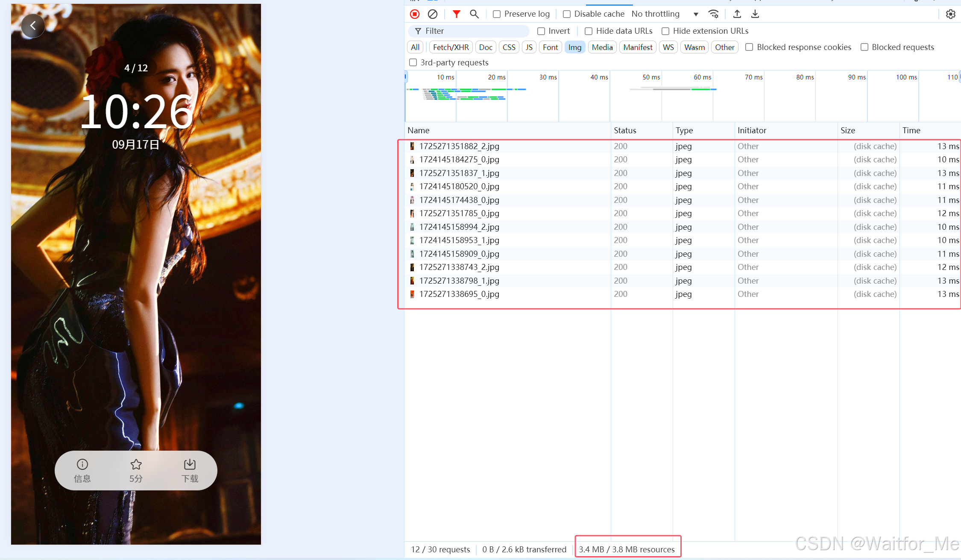Filter by Font type
Viewport: 961px width, 560px height.
[550, 47]
